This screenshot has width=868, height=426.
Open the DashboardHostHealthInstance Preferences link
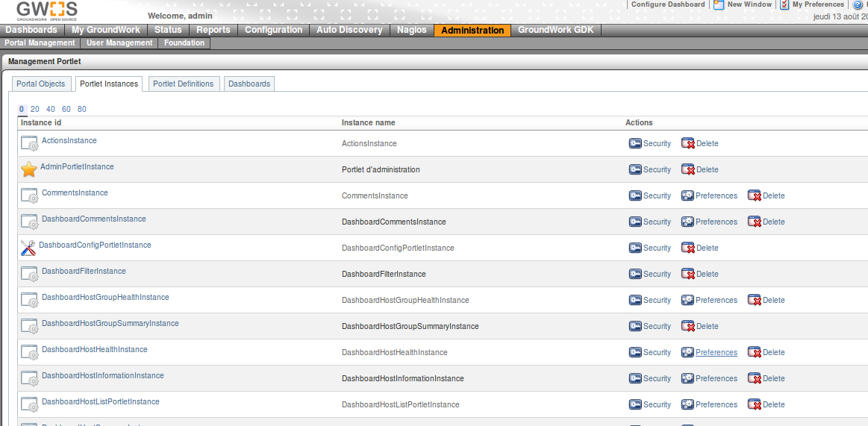click(716, 352)
